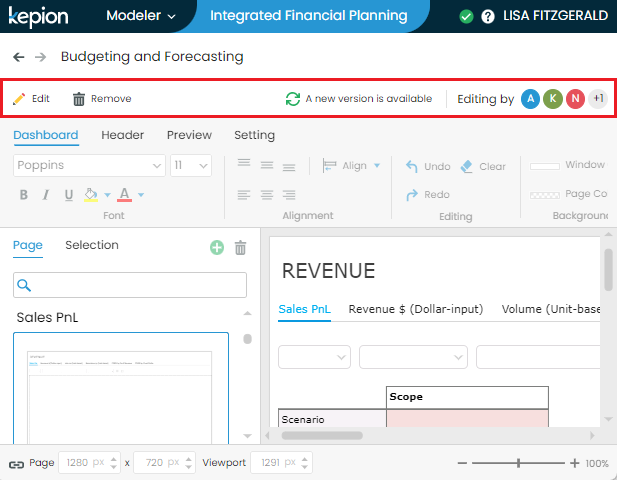617x480 pixels.
Task: Set vertical alignment to bottom
Action: [289, 168]
